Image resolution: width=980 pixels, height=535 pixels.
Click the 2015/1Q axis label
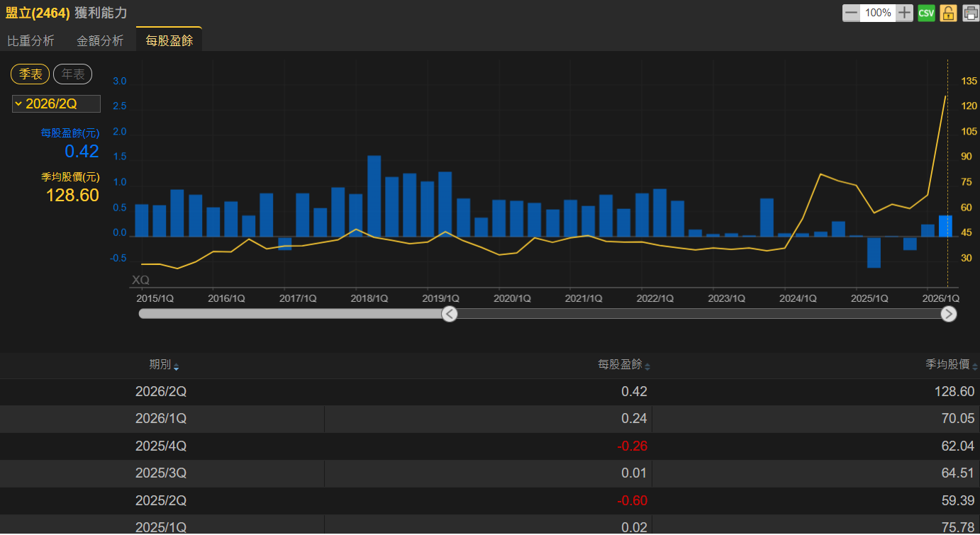(x=155, y=298)
